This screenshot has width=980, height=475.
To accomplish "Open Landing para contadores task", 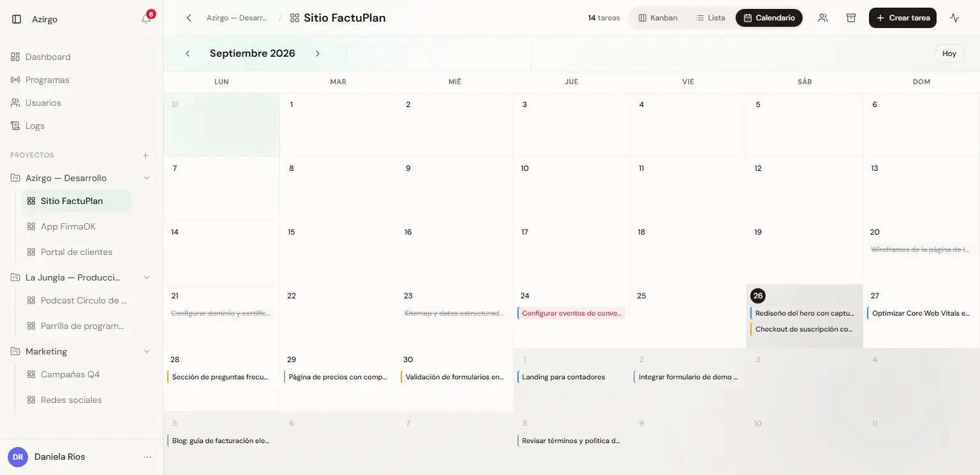I will click(x=571, y=377).
